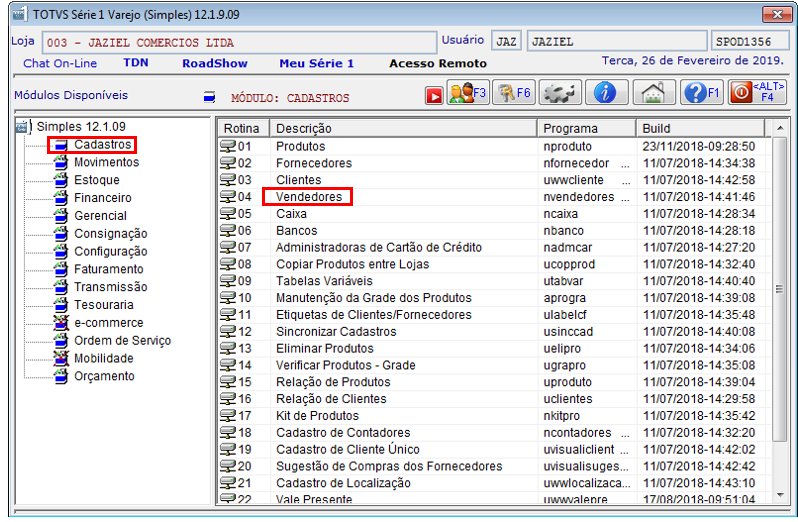Open the Orçamento module
798x522 pixels.
click(104, 376)
